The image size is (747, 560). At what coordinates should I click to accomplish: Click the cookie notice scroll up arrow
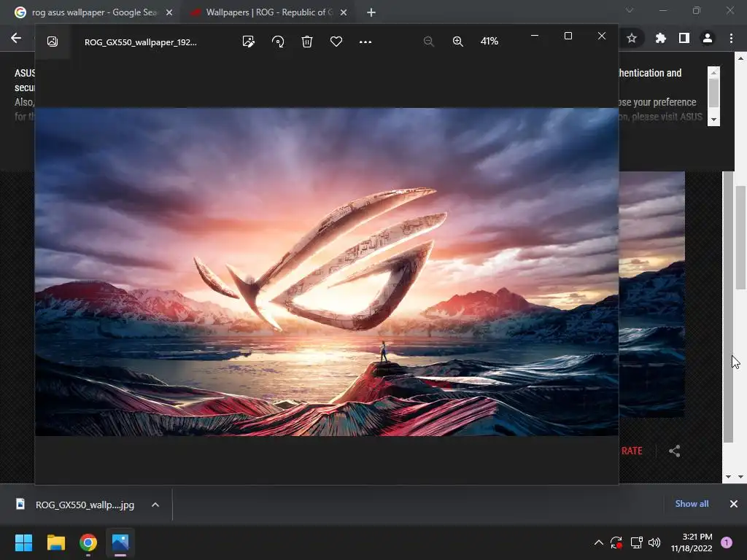[x=713, y=72]
